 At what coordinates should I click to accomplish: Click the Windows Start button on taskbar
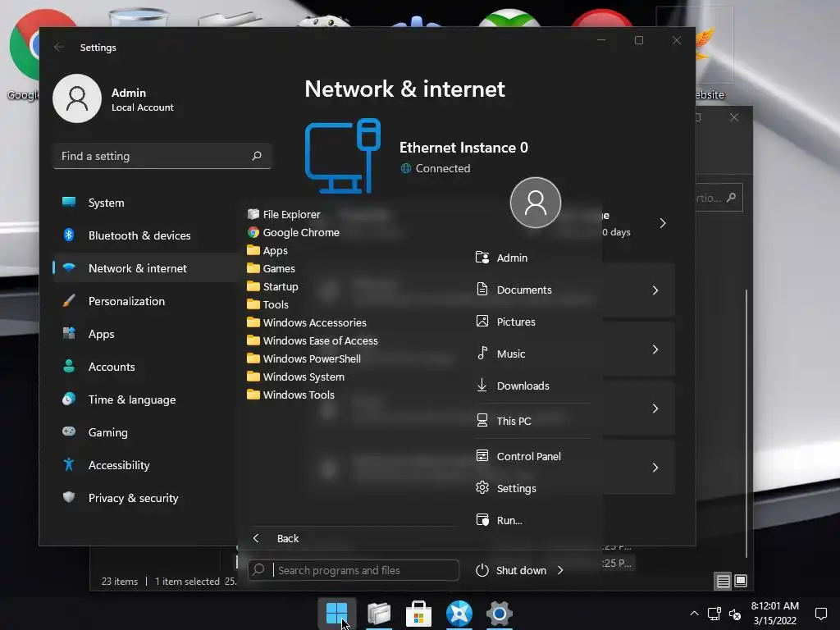[x=337, y=614]
